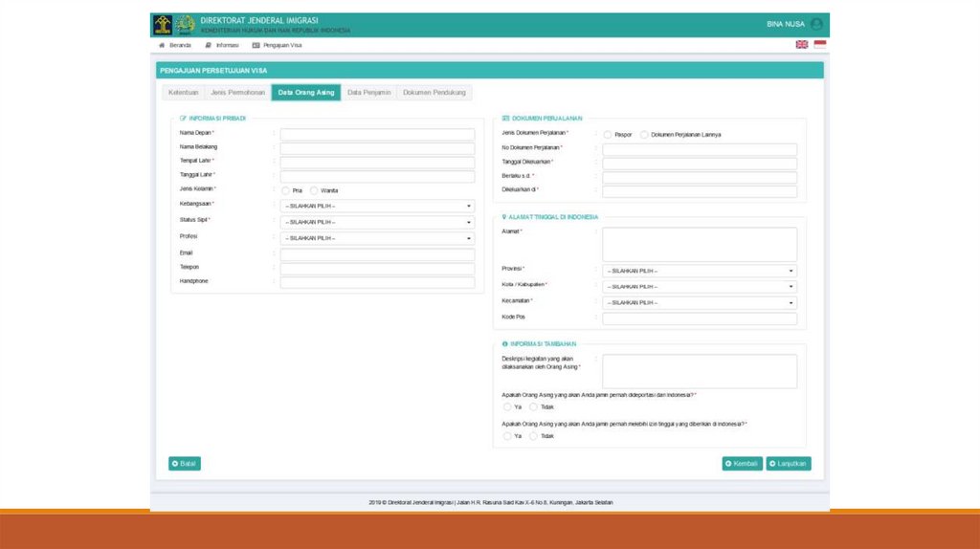Click the footer Direktorat Jenderal Imigrasi address text
Screen dimensions: 980x549
pyautogui.click(x=491, y=502)
